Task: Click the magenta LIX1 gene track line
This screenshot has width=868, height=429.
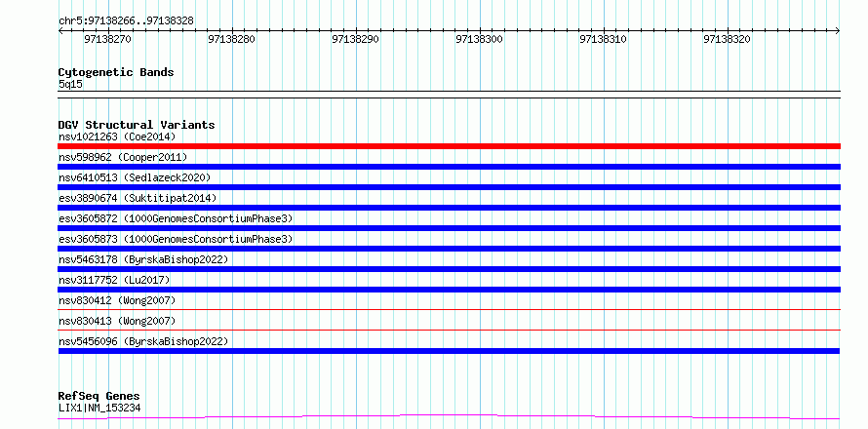Action: point(449,416)
